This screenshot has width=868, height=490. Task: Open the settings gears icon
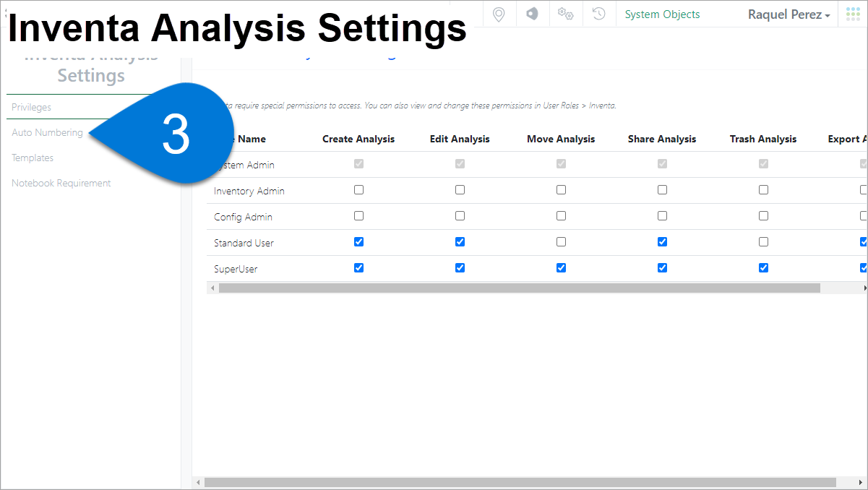point(565,14)
